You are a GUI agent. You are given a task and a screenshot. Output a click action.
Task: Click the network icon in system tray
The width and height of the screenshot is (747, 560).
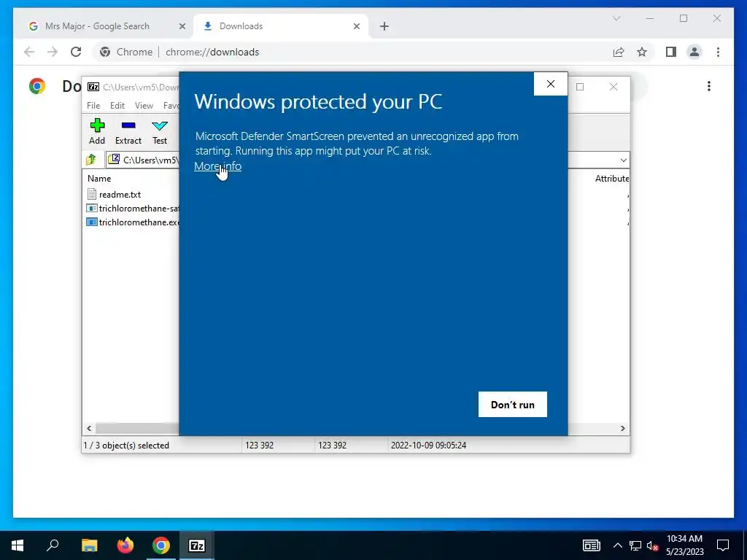(635, 545)
